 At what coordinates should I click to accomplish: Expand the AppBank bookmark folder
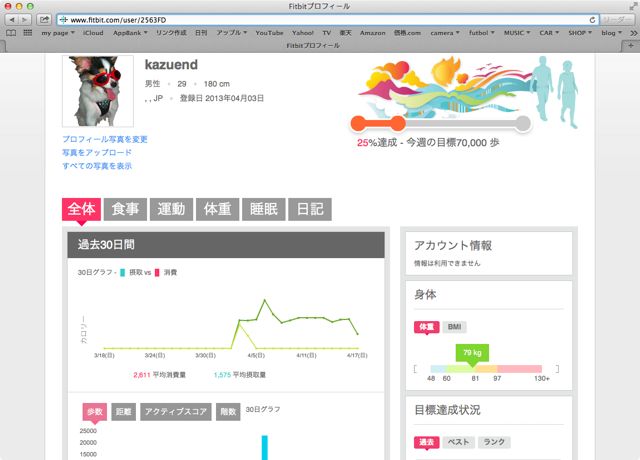point(130,33)
